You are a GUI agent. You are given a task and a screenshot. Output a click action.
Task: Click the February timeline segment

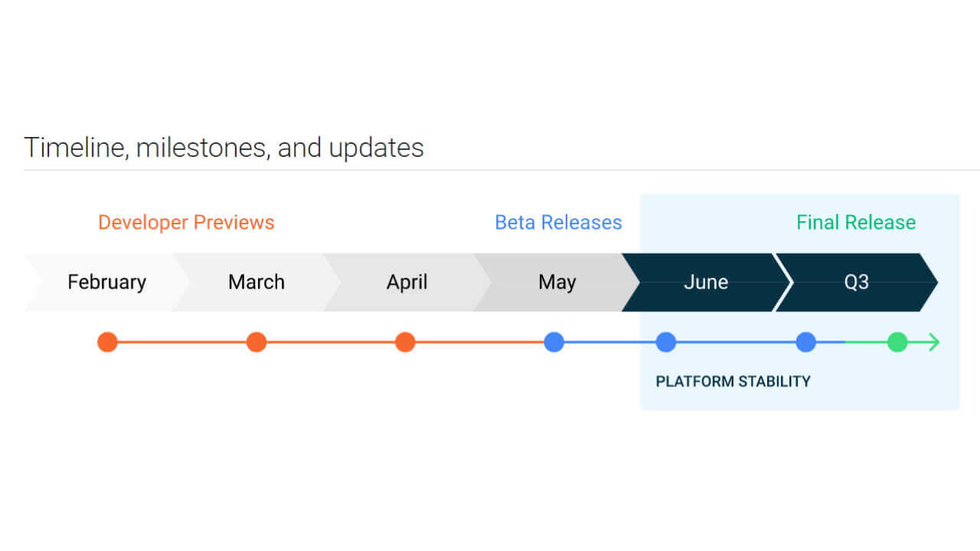pos(106,282)
